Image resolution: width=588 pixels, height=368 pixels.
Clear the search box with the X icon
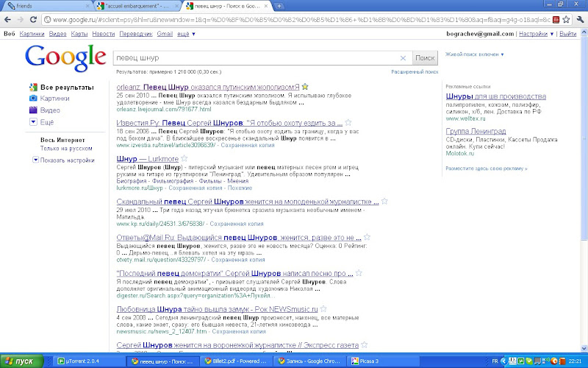(x=403, y=58)
